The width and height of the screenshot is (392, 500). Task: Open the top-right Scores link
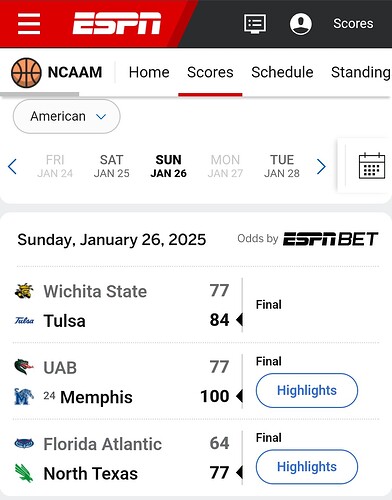[x=353, y=24]
